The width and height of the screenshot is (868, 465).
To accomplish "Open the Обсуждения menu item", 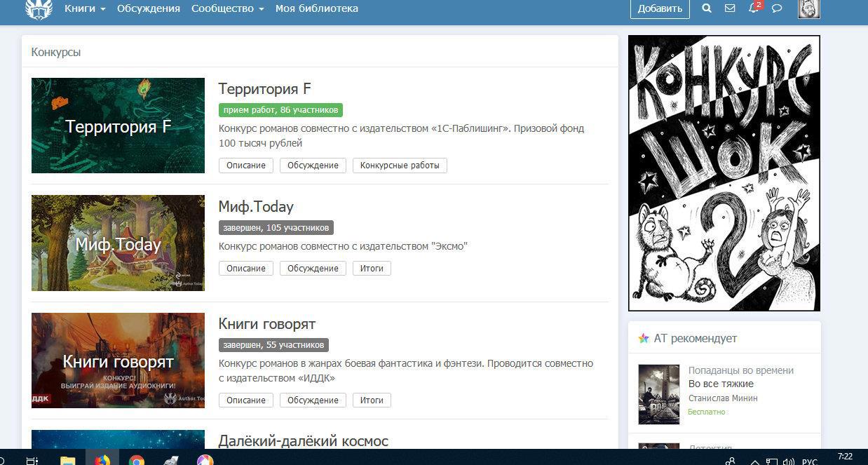I will click(149, 8).
